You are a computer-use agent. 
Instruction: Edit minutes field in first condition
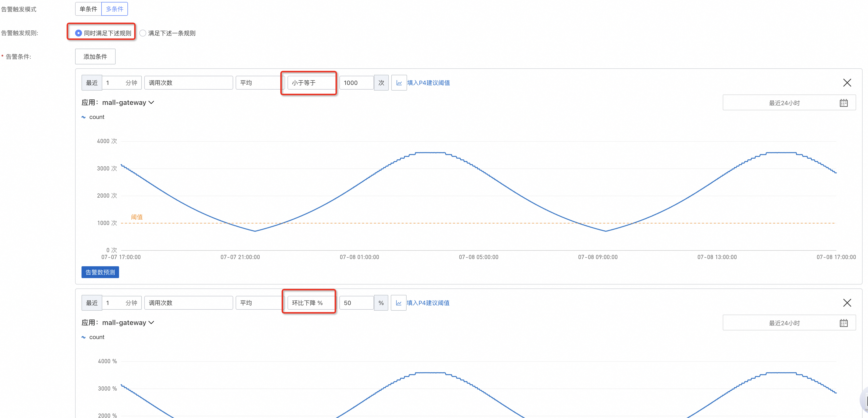tap(122, 83)
